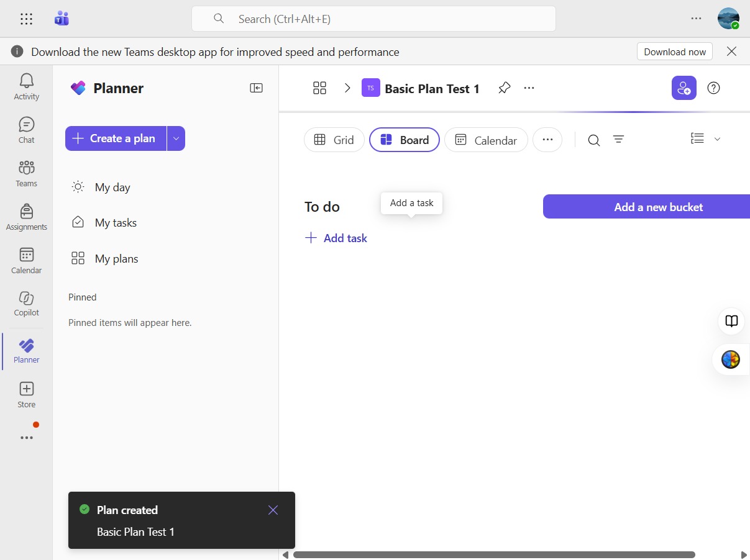The width and height of the screenshot is (750, 560).
Task: Click the group-by list icon
Action: click(x=697, y=138)
